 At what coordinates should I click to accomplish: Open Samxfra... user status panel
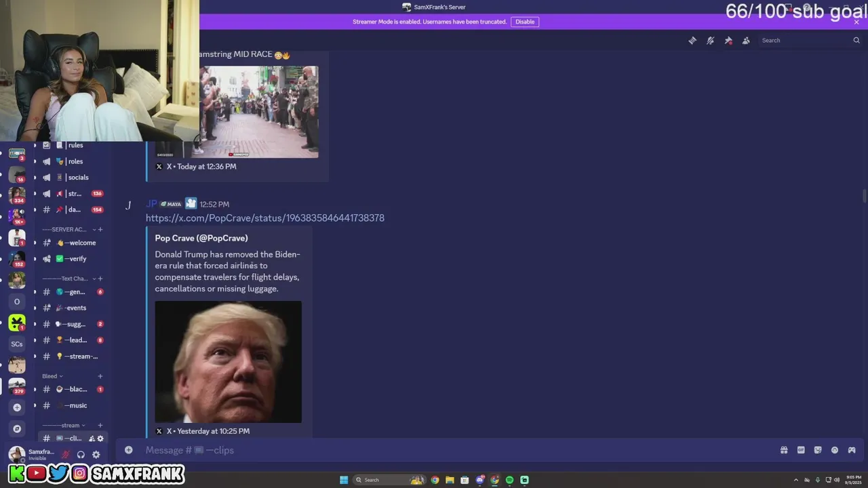pos(32,455)
